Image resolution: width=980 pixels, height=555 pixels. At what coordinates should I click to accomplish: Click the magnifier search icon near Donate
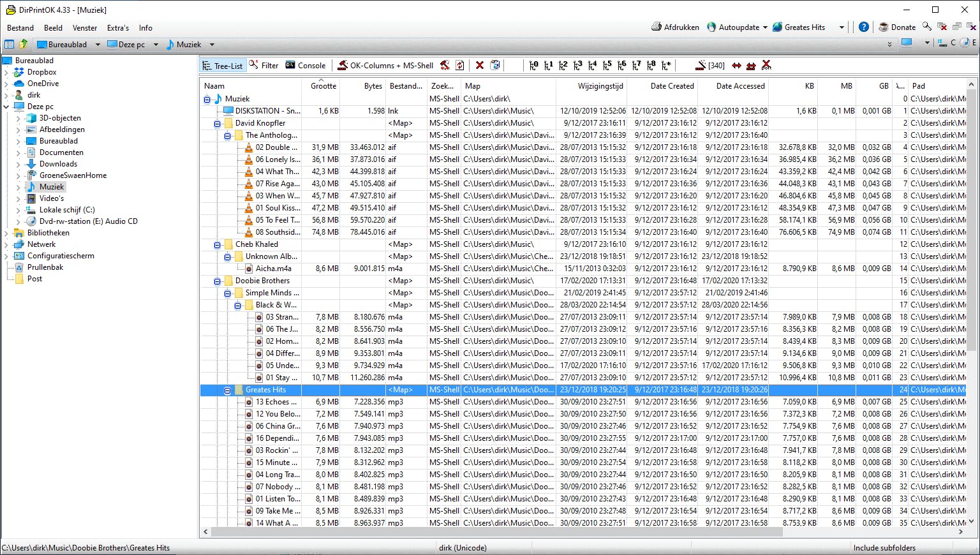tap(926, 27)
